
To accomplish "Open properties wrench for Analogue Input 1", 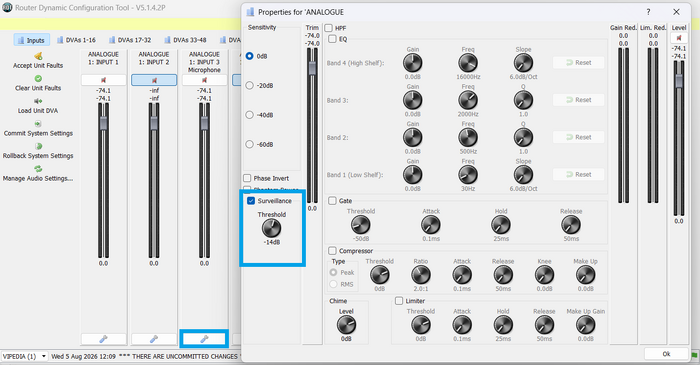I will pyautogui.click(x=104, y=339).
